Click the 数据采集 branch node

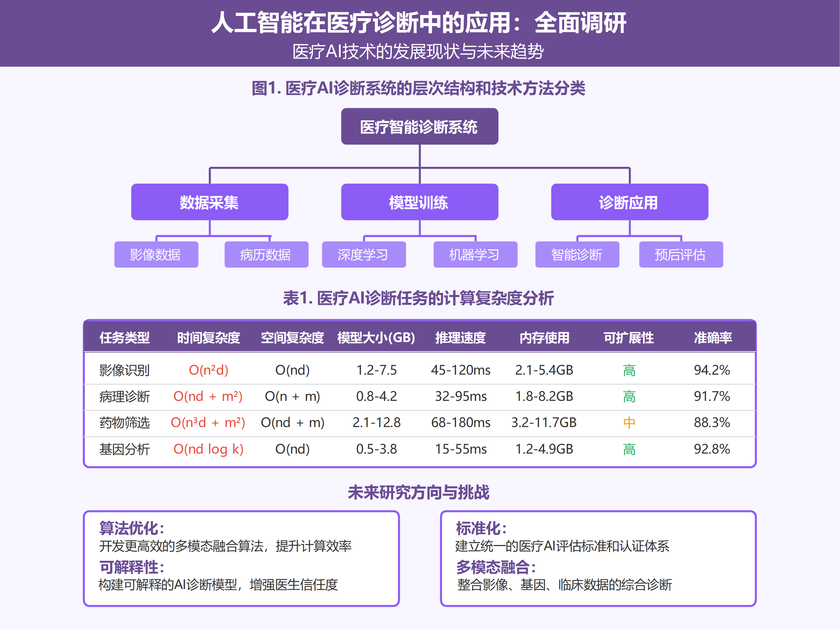[x=209, y=202]
